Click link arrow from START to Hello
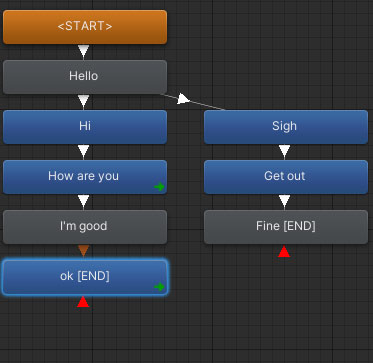 point(83,51)
